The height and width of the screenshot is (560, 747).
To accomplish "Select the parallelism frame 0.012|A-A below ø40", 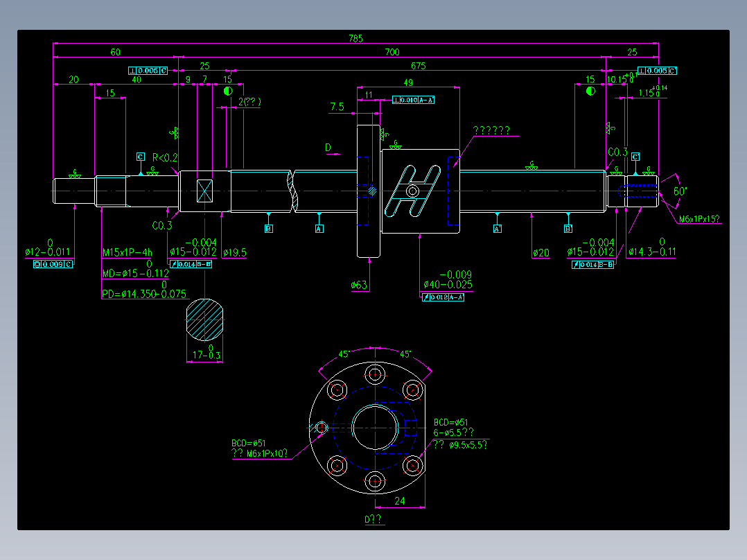I will click(444, 297).
